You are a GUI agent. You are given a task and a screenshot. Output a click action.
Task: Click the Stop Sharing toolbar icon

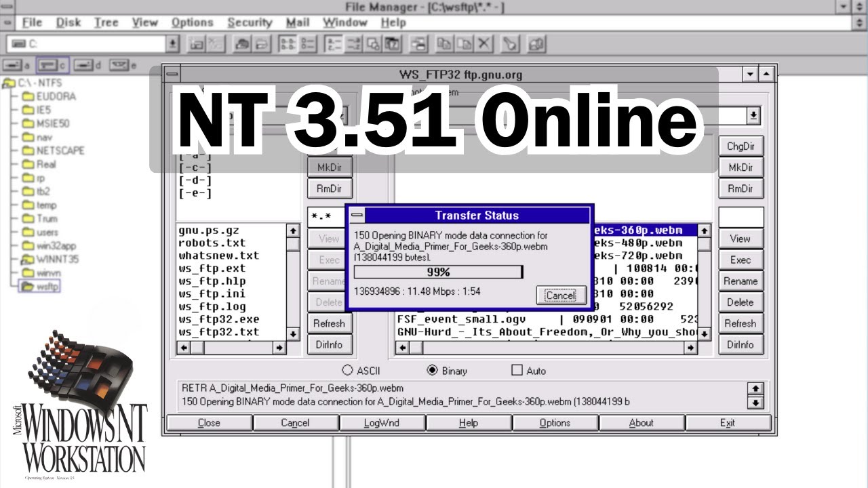(x=261, y=44)
